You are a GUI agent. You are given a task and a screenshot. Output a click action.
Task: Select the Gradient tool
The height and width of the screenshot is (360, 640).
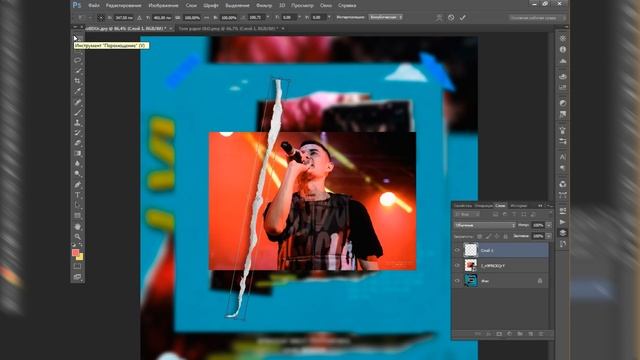tap(77, 153)
